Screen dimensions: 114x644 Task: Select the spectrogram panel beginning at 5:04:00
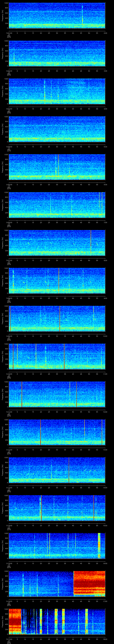pos(57,129)
